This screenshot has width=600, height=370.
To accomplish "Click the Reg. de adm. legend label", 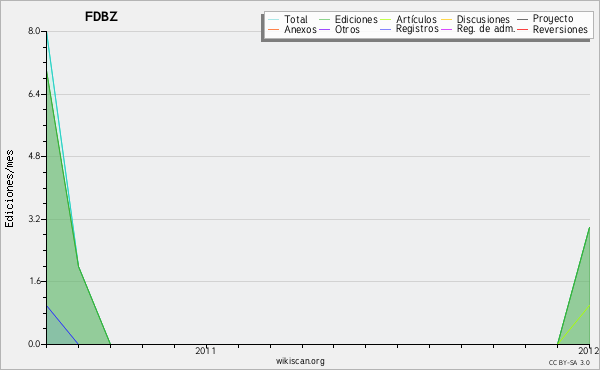I will pyautogui.click(x=486, y=29).
